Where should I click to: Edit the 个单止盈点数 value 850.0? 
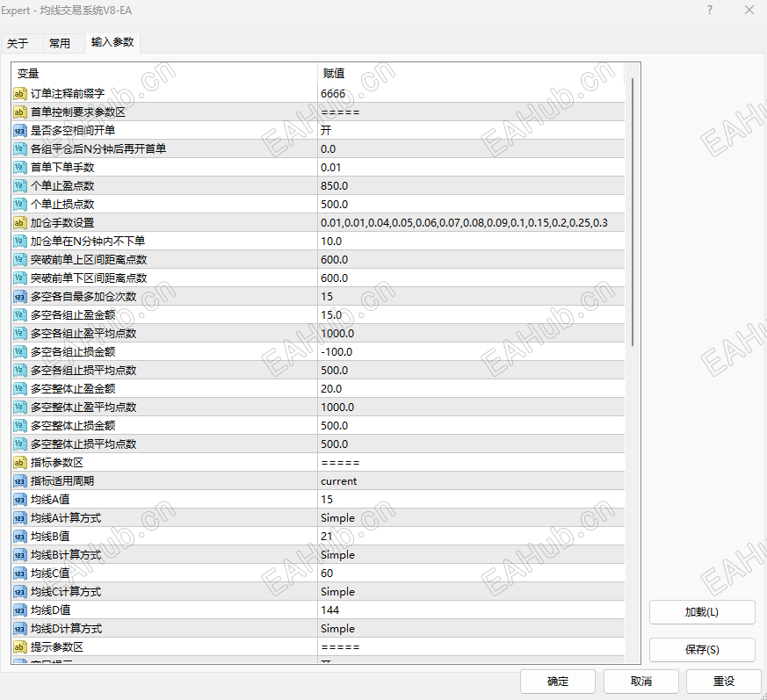pyautogui.click(x=471, y=186)
